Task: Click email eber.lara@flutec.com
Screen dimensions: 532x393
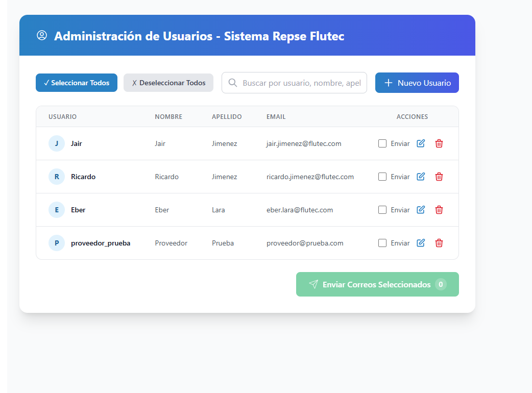Action: pos(300,210)
